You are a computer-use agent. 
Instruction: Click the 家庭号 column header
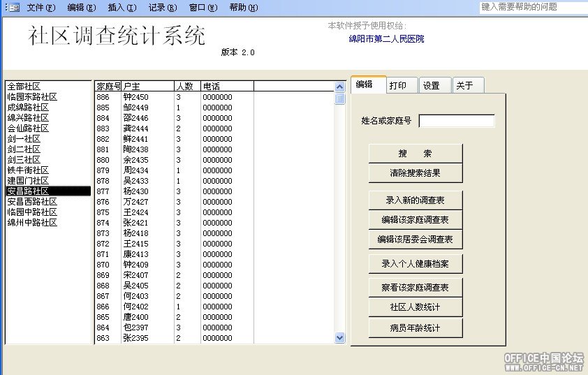tap(108, 87)
